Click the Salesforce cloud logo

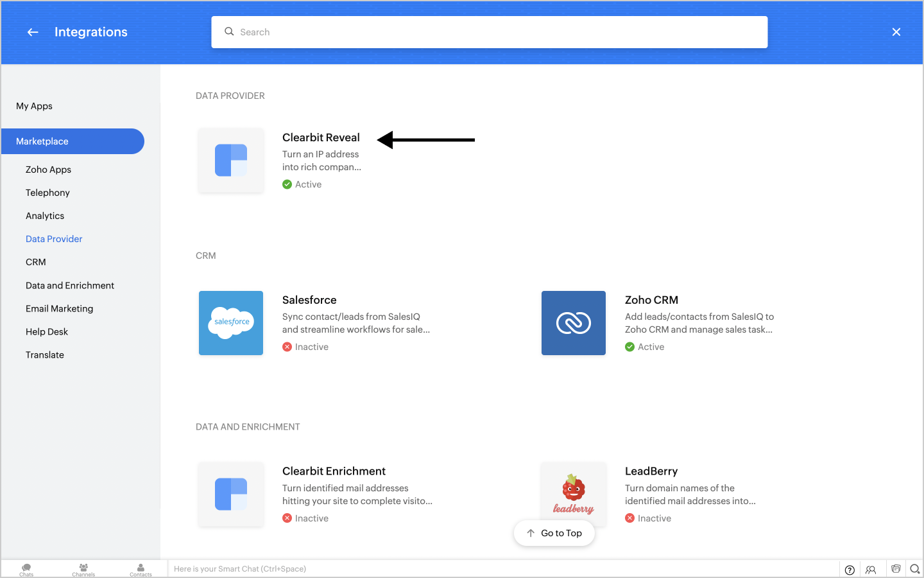pos(231,323)
